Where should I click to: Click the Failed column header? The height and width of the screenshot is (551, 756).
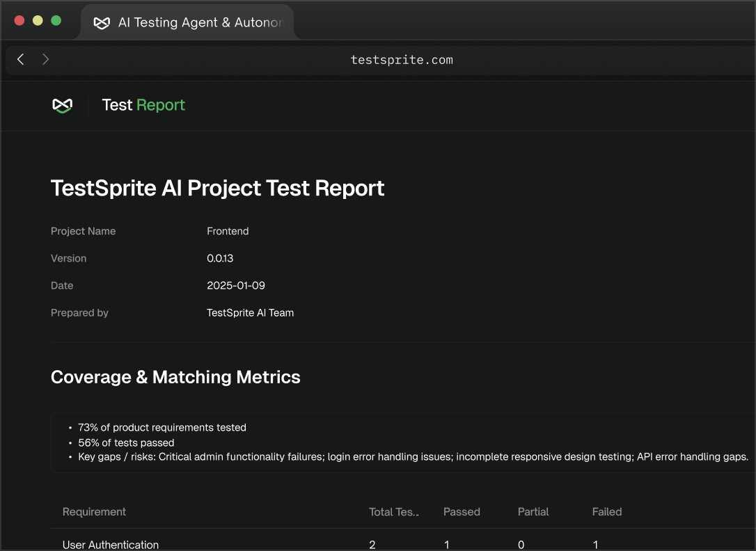(x=606, y=512)
